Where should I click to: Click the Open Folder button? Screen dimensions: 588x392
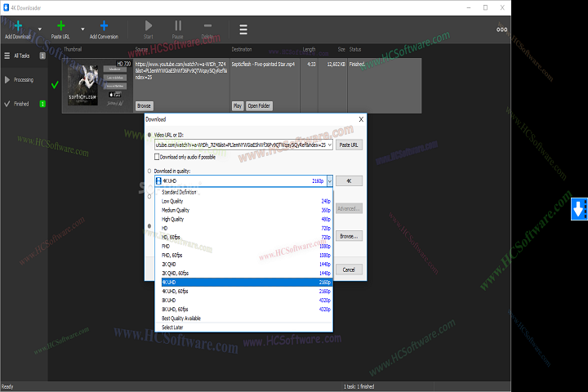point(259,106)
